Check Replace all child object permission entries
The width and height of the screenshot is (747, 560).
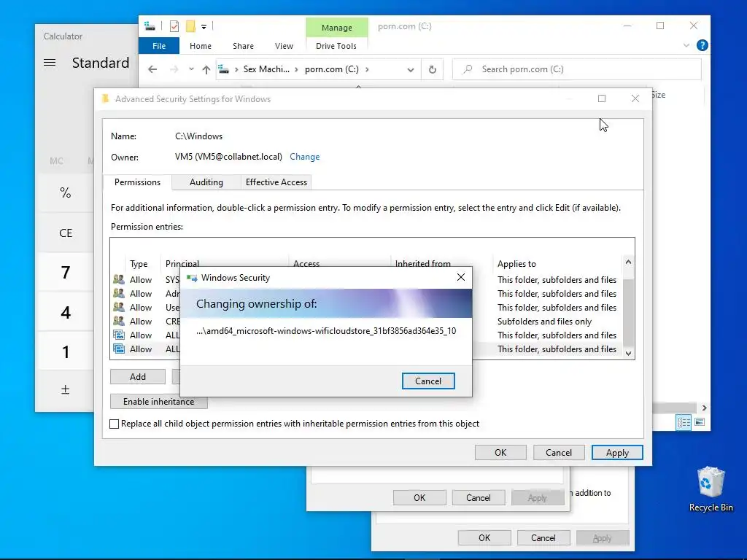[x=115, y=424]
